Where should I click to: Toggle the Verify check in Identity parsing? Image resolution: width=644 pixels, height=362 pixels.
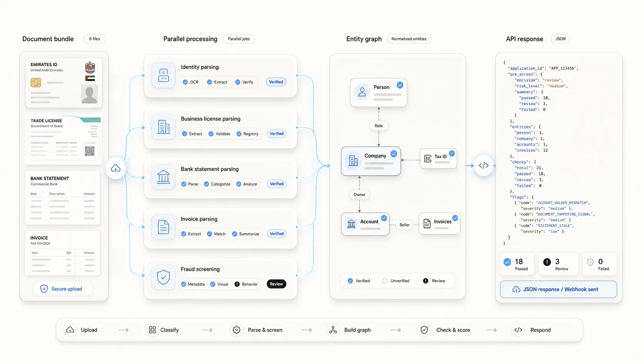(238, 82)
